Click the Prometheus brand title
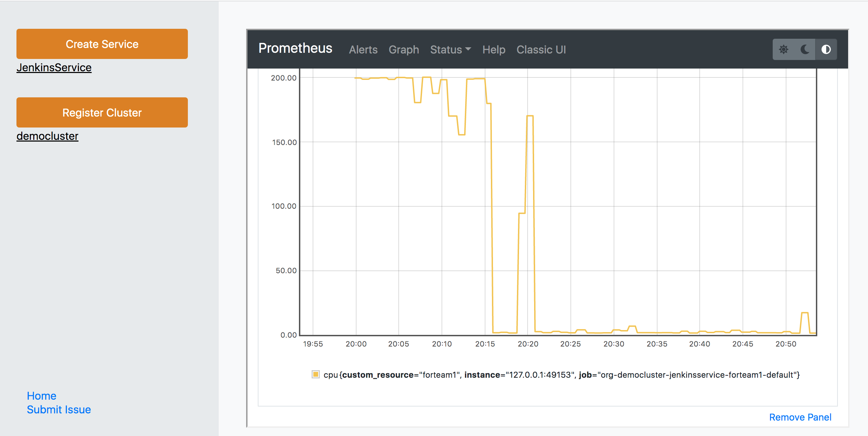 tap(295, 48)
